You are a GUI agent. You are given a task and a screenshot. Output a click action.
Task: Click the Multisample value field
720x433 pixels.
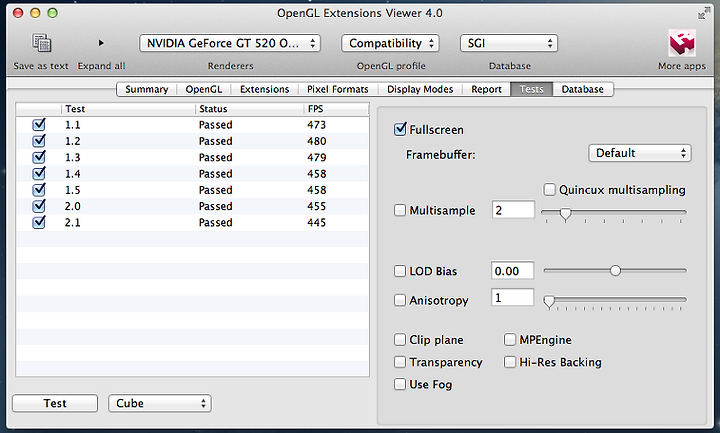513,210
